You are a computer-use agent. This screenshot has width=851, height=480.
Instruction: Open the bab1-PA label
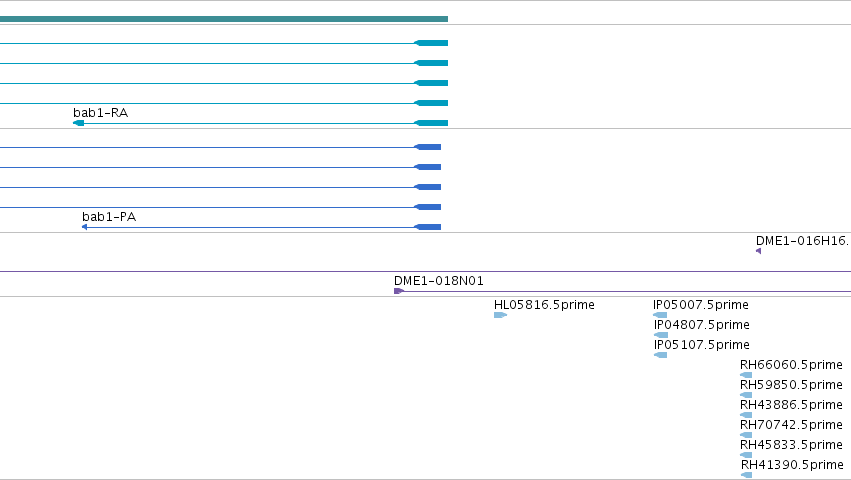109,217
